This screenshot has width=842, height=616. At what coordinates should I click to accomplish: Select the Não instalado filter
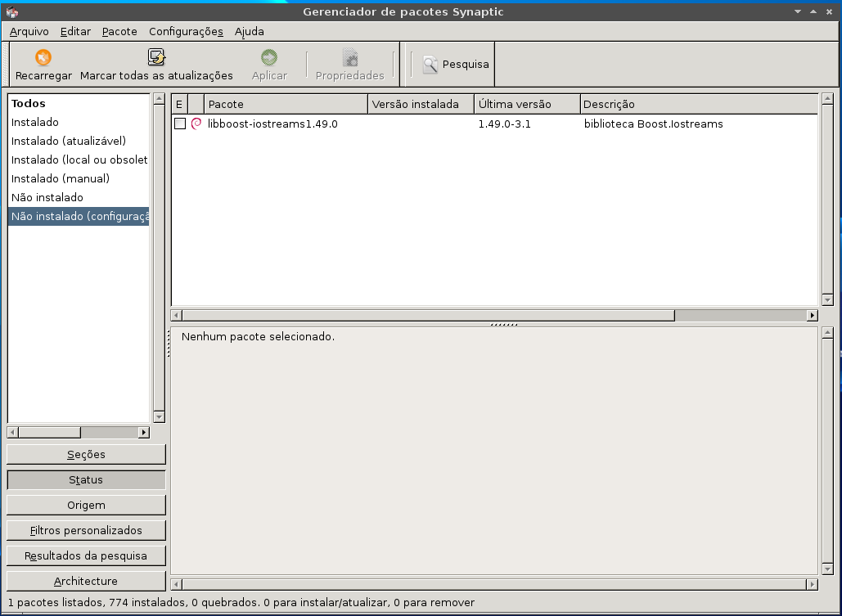pyautogui.click(x=79, y=198)
